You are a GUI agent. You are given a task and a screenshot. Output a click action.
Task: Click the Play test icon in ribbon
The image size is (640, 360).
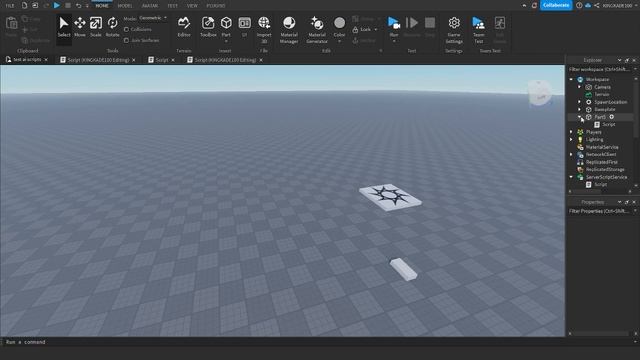pyautogui.click(x=393, y=23)
